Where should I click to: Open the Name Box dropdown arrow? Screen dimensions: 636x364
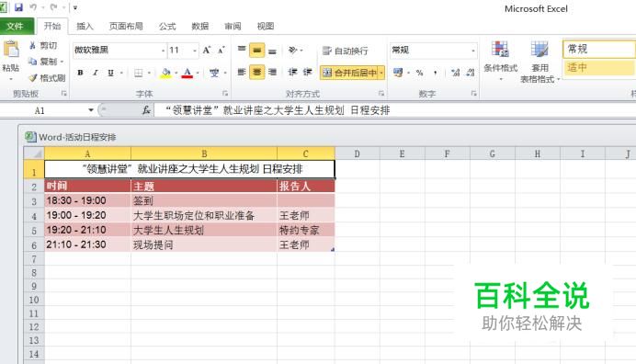91,110
